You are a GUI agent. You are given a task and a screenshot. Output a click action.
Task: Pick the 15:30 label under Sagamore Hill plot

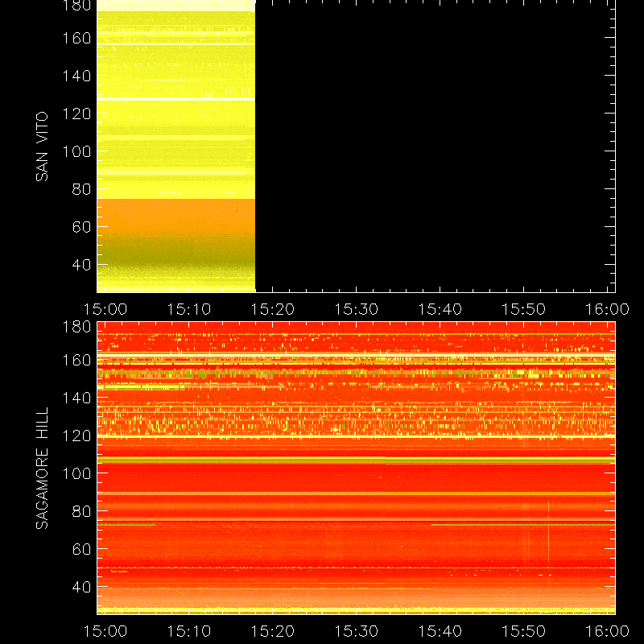[x=356, y=631]
